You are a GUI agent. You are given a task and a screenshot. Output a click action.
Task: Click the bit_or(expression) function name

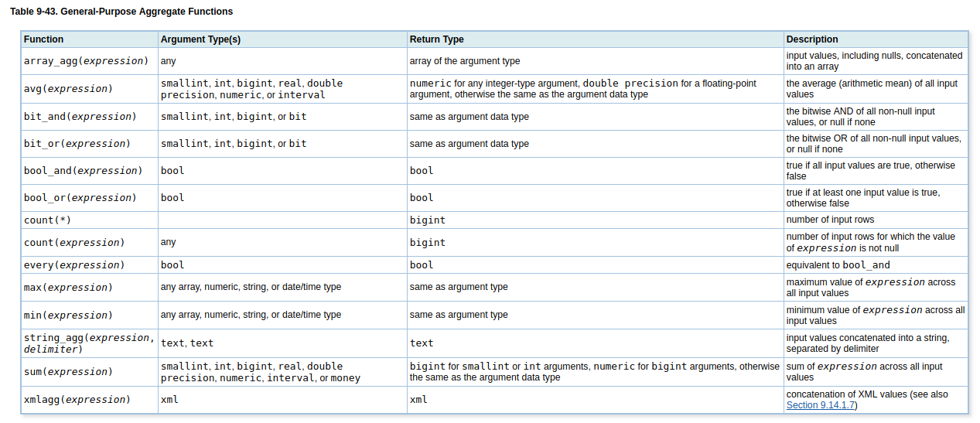tap(77, 144)
